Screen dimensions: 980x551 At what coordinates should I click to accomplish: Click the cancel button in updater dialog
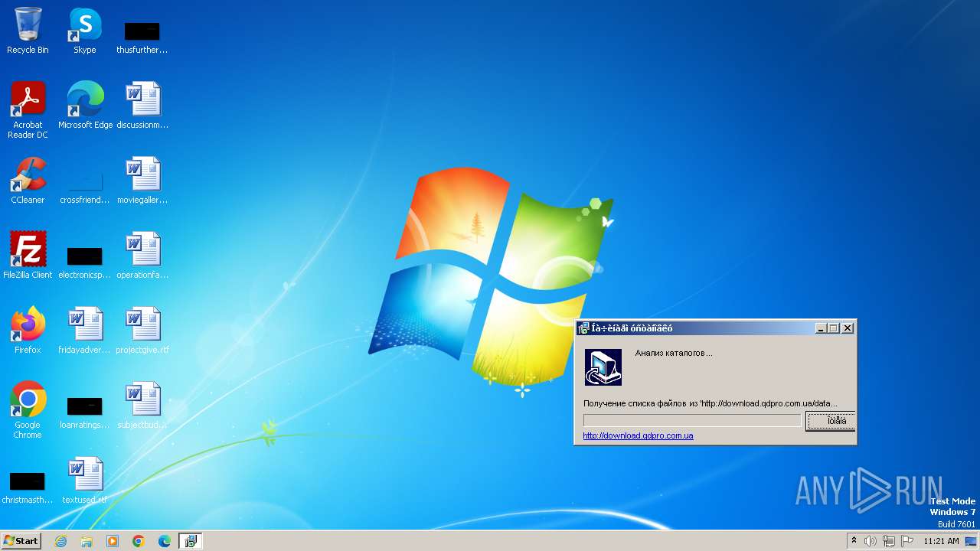831,421
